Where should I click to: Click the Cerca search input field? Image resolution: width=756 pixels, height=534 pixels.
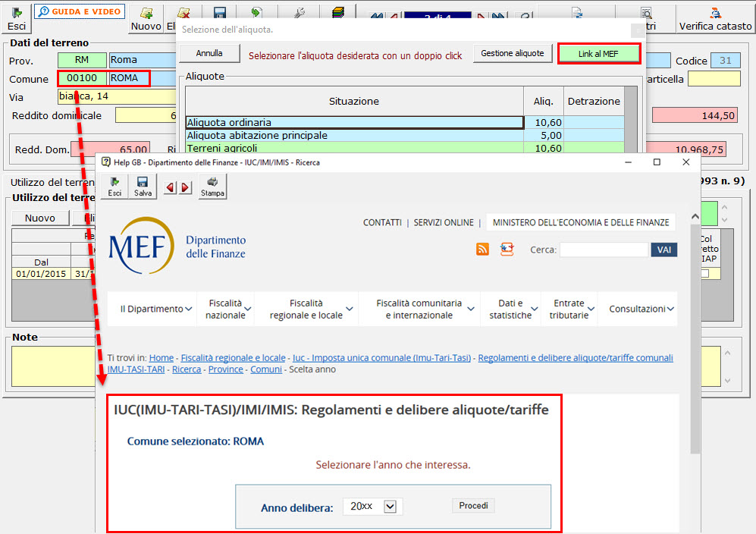(x=604, y=250)
